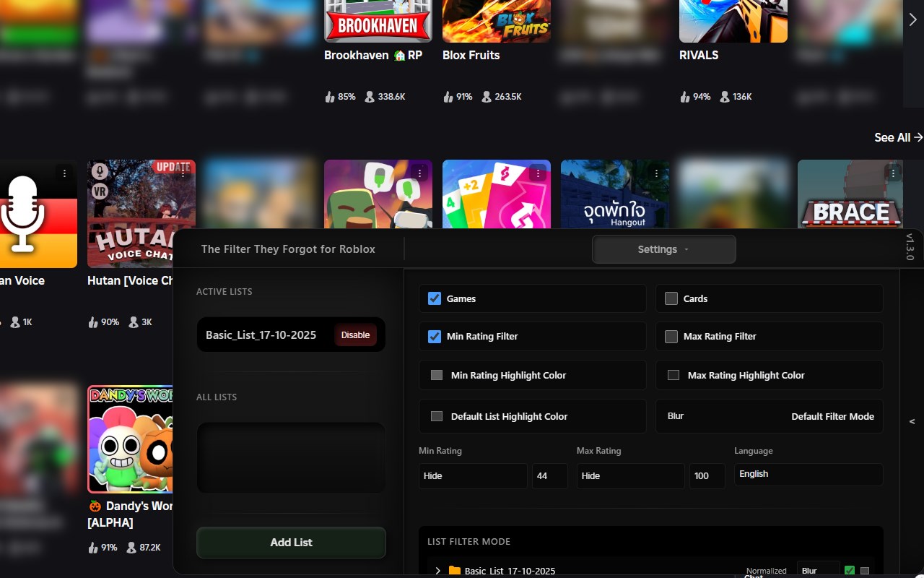The image size is (924, 578).
Task: Click the microphone icon on Hutan tile
Action: [x=100, y=171]
